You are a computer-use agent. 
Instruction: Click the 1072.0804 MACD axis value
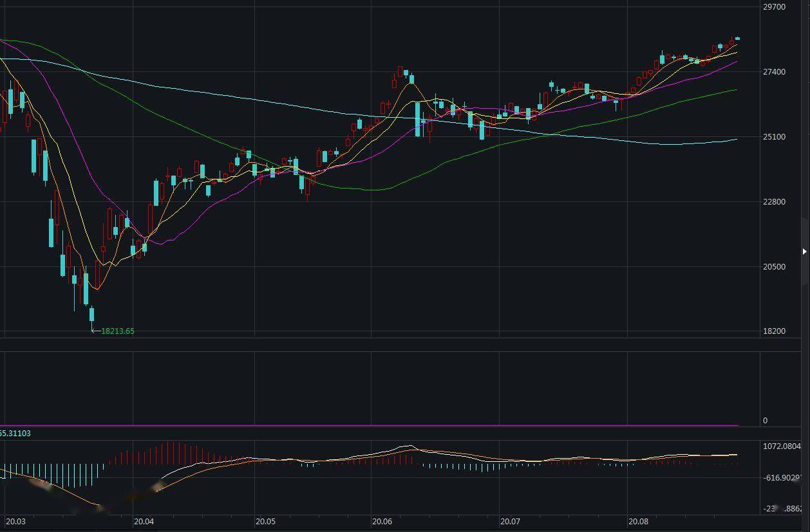782,446
